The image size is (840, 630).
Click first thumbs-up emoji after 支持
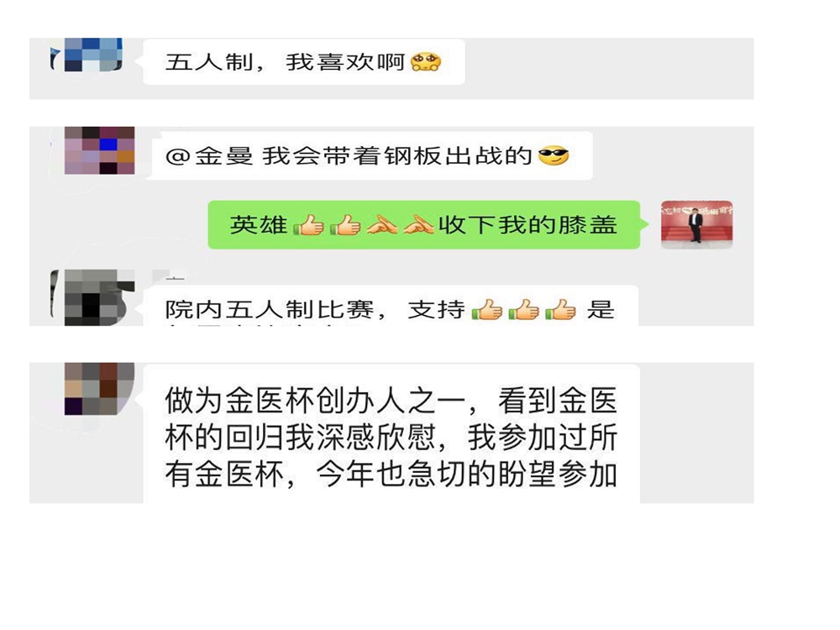tap(487, 310)
